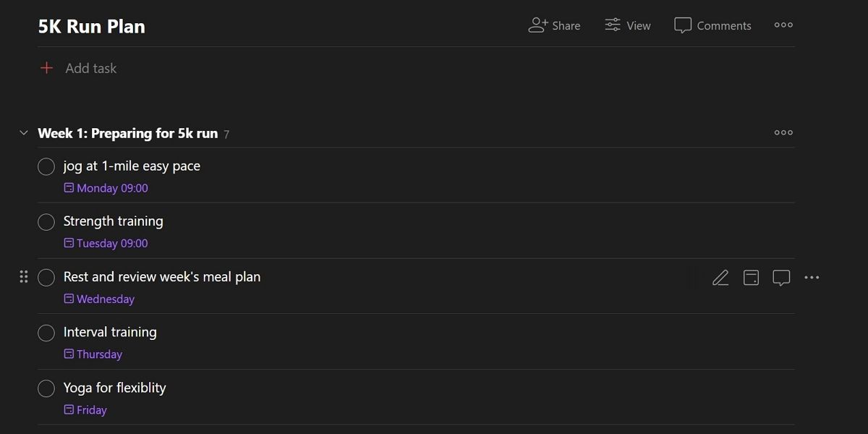Screen dimensions: 868x434
Task: Open more options ellipsis for the meal plan task
Action: 812,277
